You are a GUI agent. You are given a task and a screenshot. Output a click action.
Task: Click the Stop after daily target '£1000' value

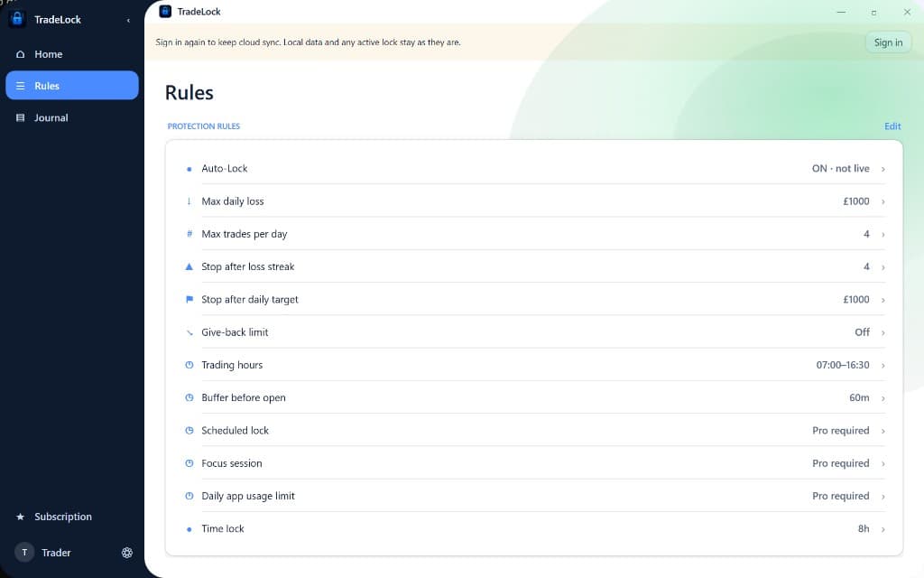(855, 299)
